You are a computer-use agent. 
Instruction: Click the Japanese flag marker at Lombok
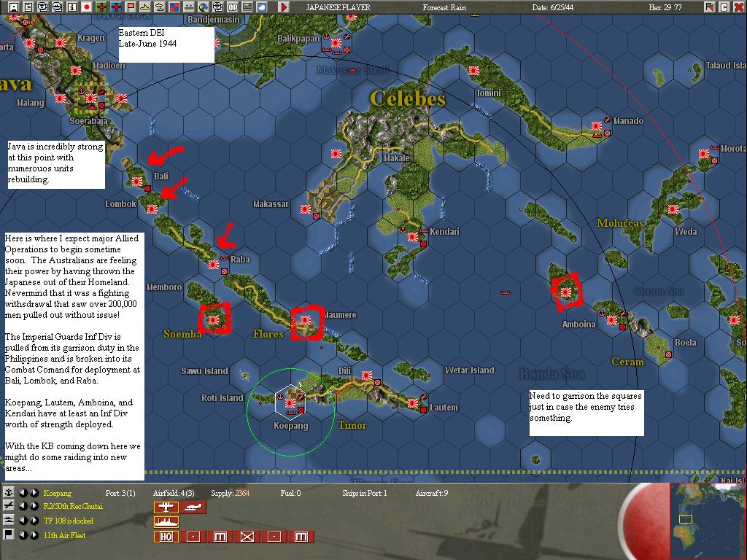pos(152,209)
